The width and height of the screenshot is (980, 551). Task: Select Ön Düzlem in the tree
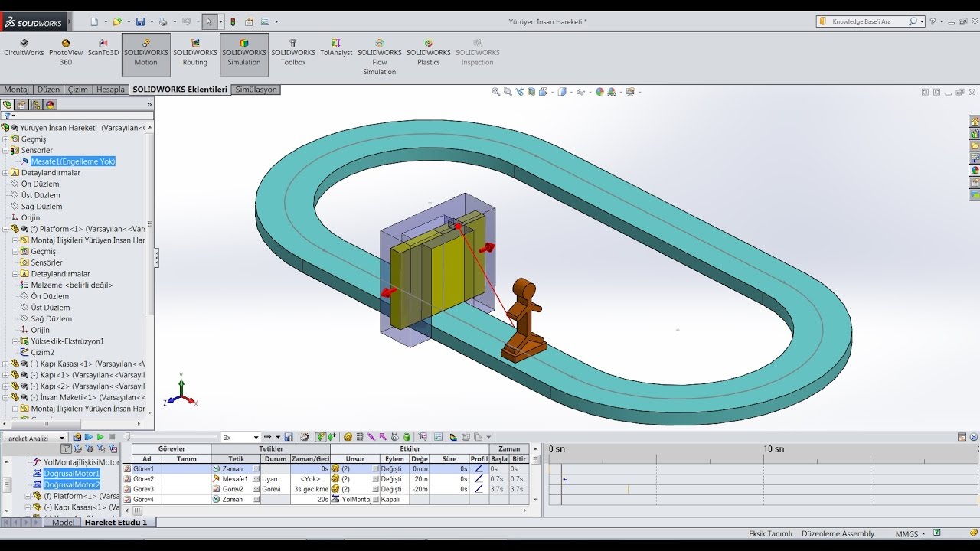click(40, 184)
